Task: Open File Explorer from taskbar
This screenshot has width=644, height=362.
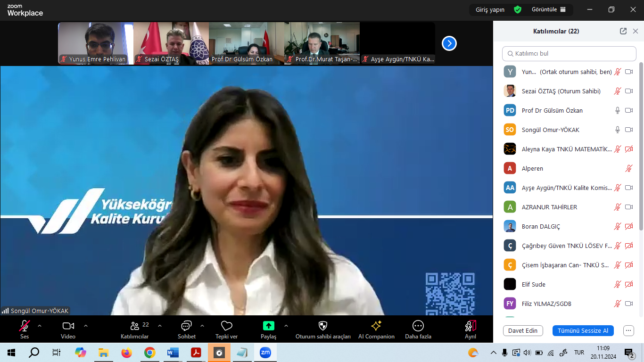Action: [104, 353]
